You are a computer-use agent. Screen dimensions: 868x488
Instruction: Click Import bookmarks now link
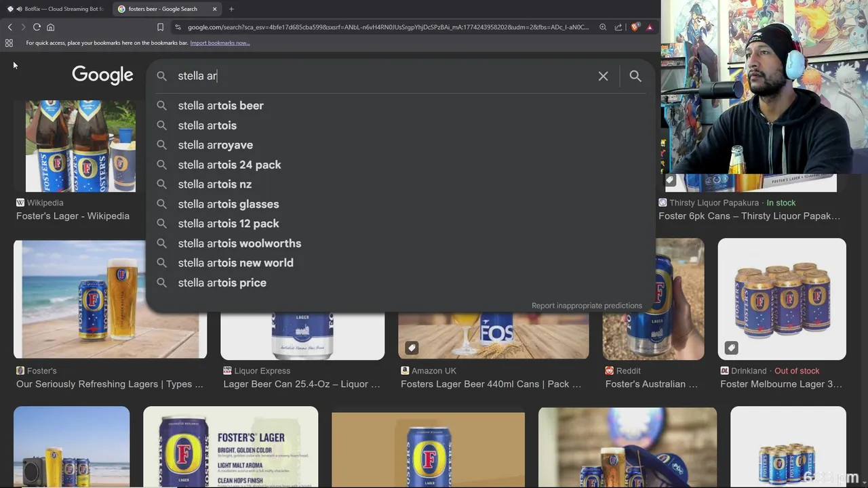220,43
